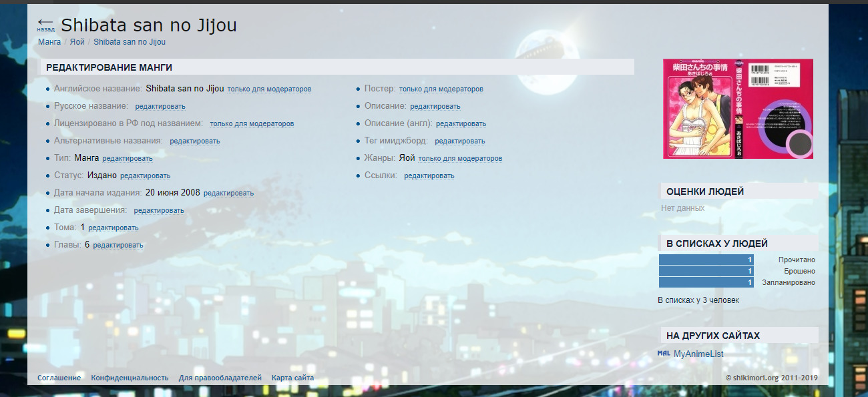The image size is (868, 397).
Task: Click the Прочитано bar in lists
Action: 706,260
